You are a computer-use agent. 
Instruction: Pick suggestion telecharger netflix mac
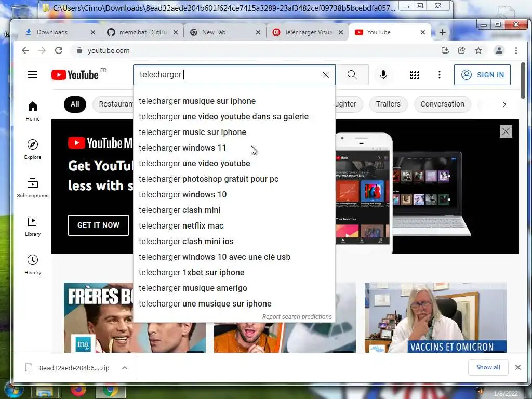coord(234,226)
